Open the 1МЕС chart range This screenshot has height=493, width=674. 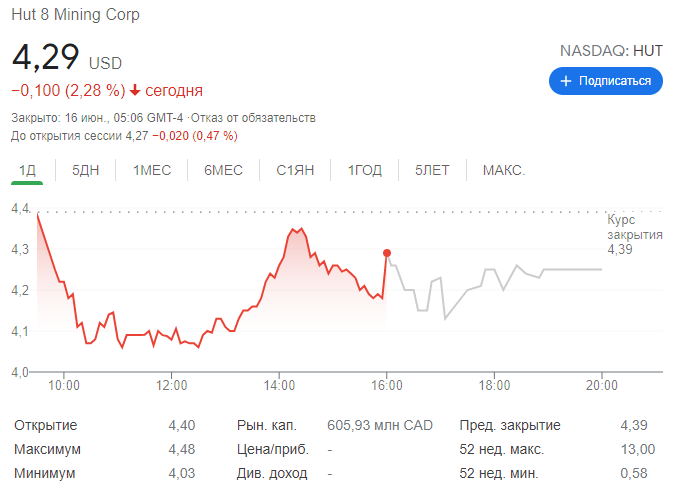click(x=152, y=170)
